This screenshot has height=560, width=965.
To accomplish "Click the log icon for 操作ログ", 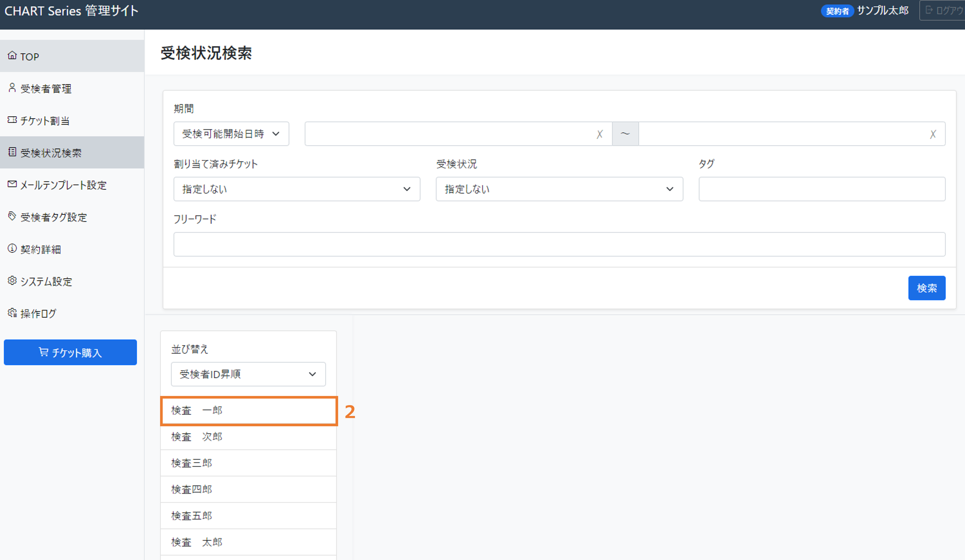I will pyautogui.click(x=12, y=313).
